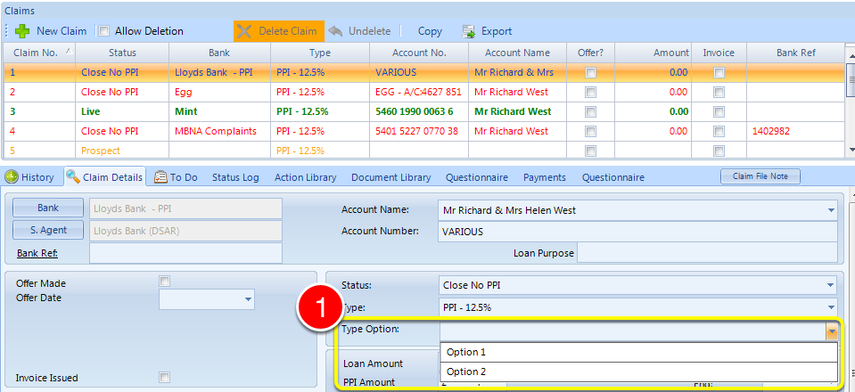Click the Bank button
The width and height of the screenshot is (855, 392).
(48, 208)
